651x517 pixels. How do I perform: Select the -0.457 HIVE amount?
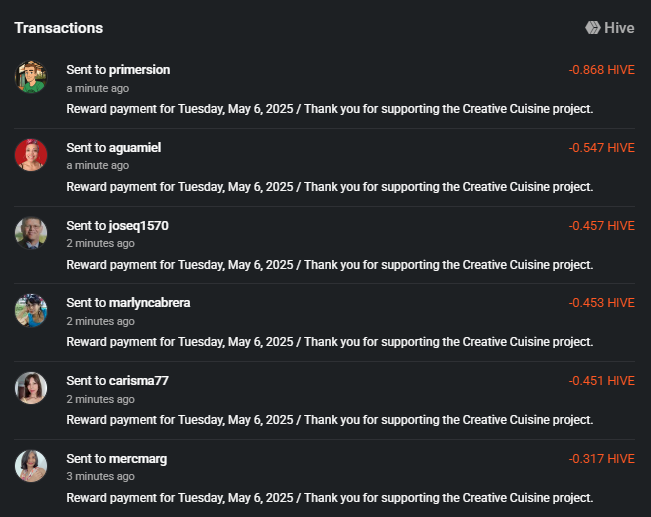coord(601,226)
